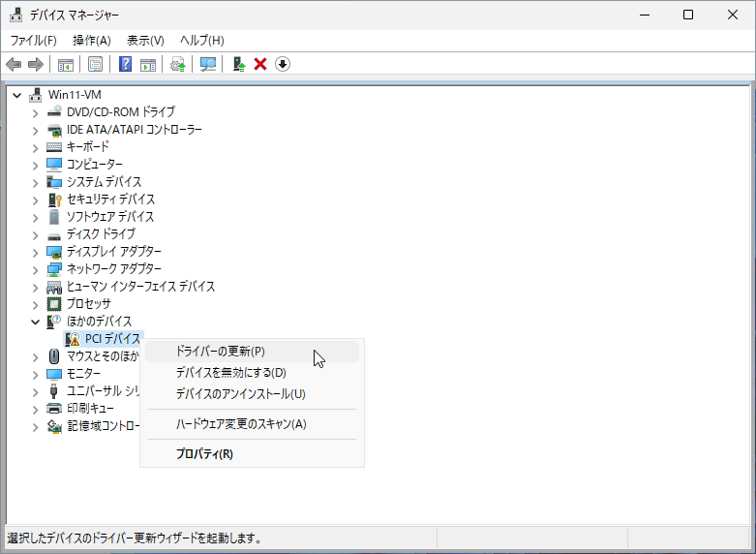Viewport: 756px width, 554px height.
Task: Expand the プロセッサ category
Action: [x=35, y=305]
